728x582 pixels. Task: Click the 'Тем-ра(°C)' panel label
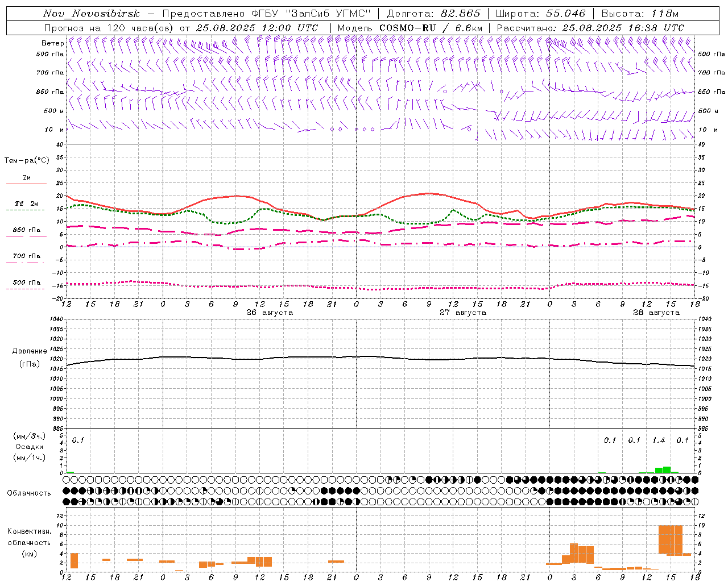(x=27, y=160)
